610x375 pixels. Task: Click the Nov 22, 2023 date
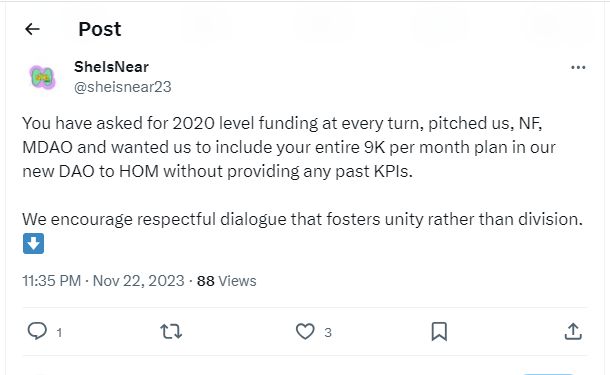click(138, 281)
